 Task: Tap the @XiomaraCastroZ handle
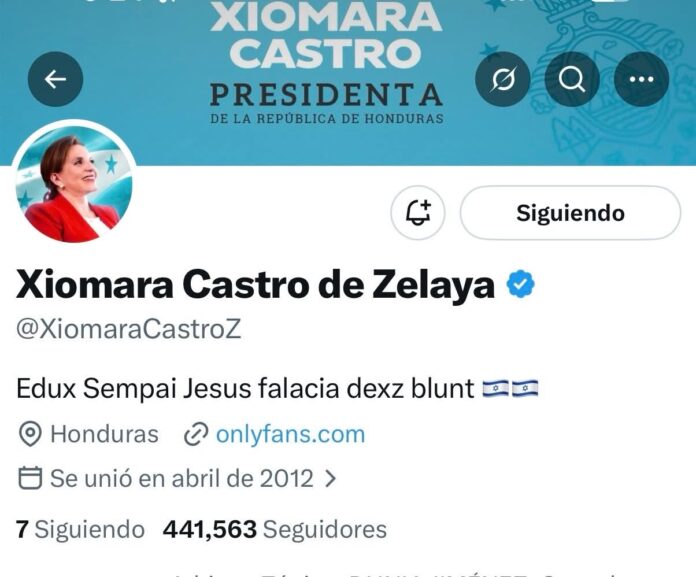pos(129,329)
